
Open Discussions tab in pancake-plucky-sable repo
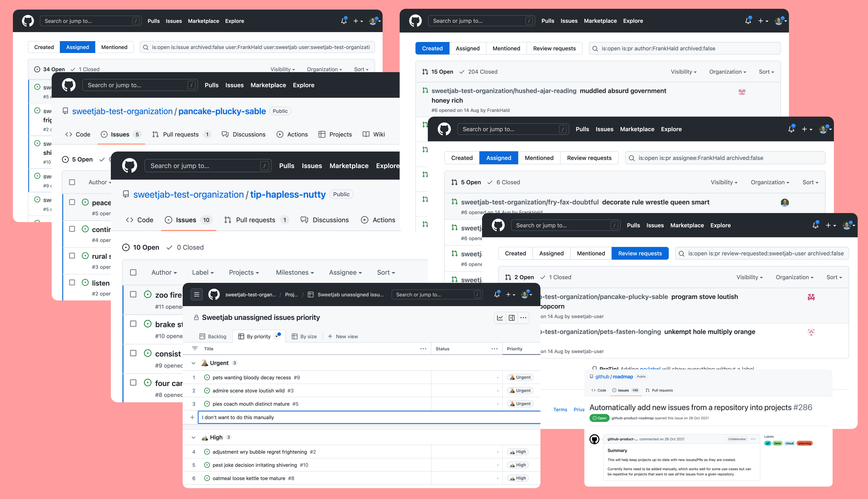243,134
